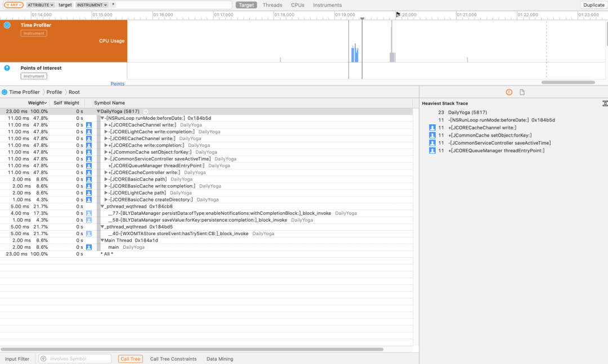The image size is (608, 364).
Task: Click the focus arrow icon beside DailyYoga (5817)
Action: coord(146,111)
